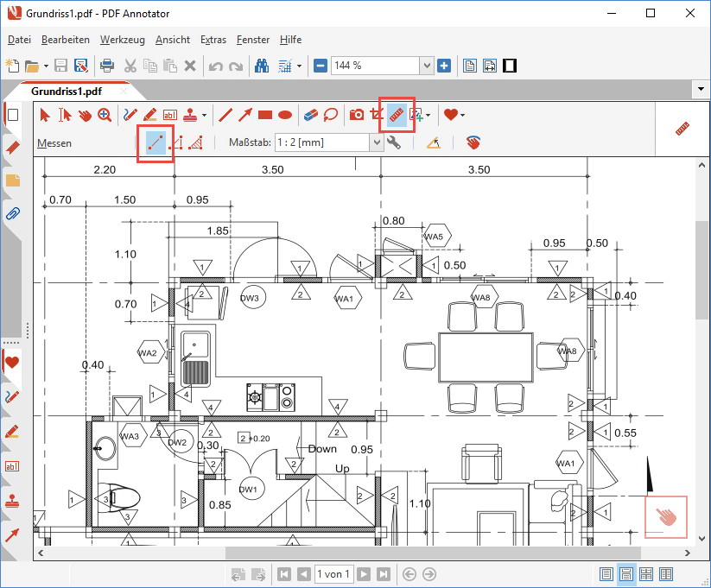Viewport: 711px width, 588px height.
Task: Open the Extras menu
Action: tap(213, 40)
